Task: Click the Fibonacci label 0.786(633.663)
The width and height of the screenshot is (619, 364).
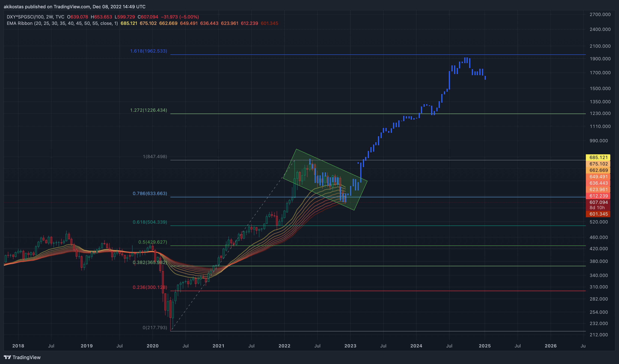Action: click(x=150, y=193)
